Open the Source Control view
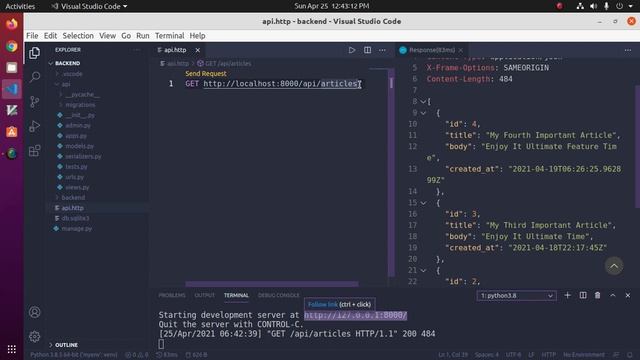 (35, 101)
